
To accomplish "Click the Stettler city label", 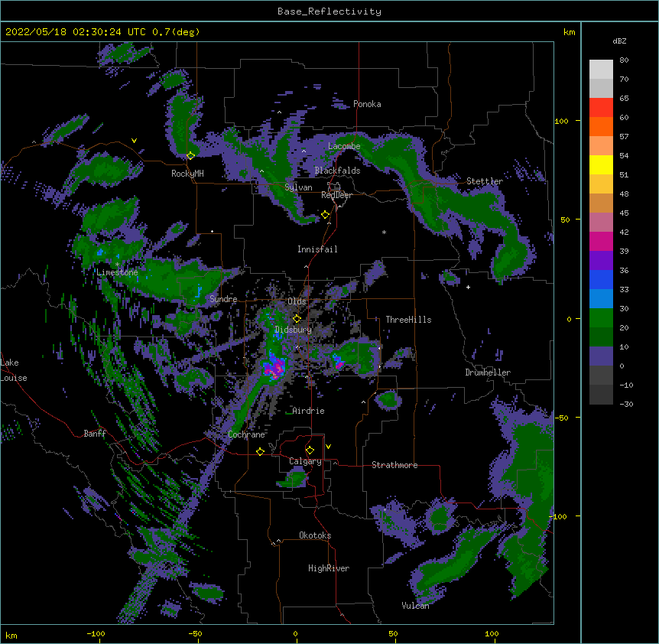I will coord(485,181).
